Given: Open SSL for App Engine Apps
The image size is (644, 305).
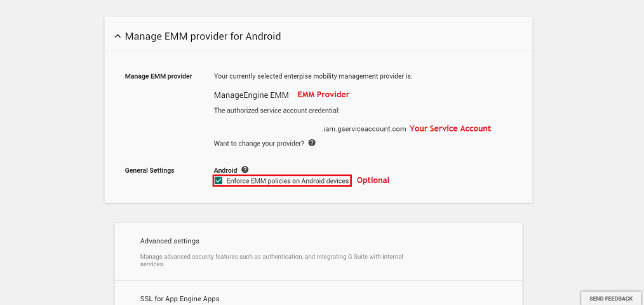Looking at the screenshot, I should point(180,299).
